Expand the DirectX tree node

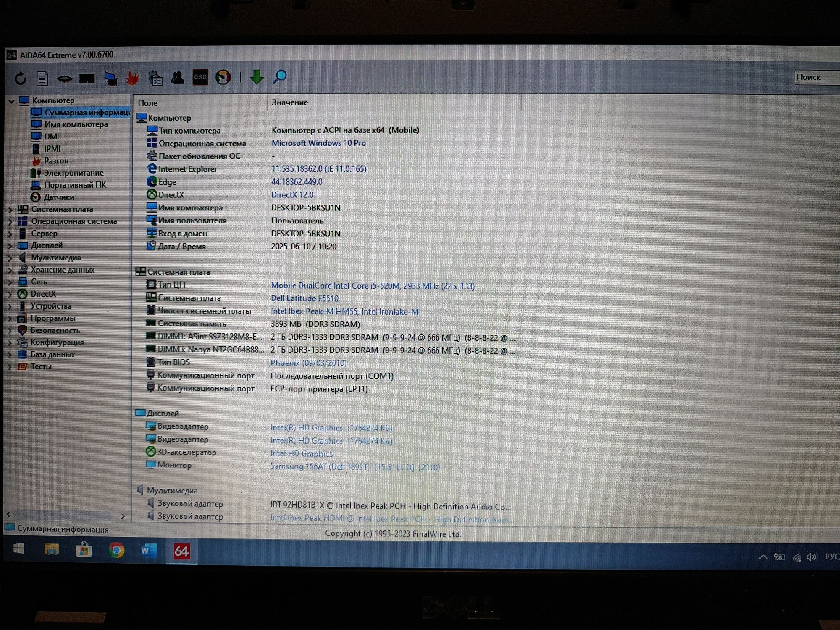pyautogui.click(x=10, y=294)
